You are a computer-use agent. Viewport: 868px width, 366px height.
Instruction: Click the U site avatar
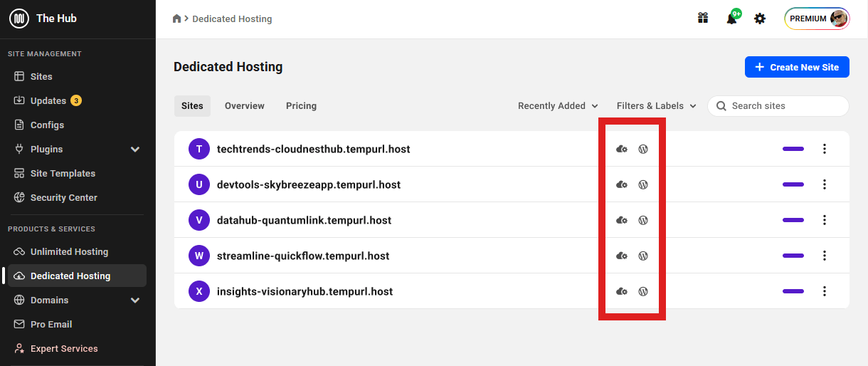(199, 184)
